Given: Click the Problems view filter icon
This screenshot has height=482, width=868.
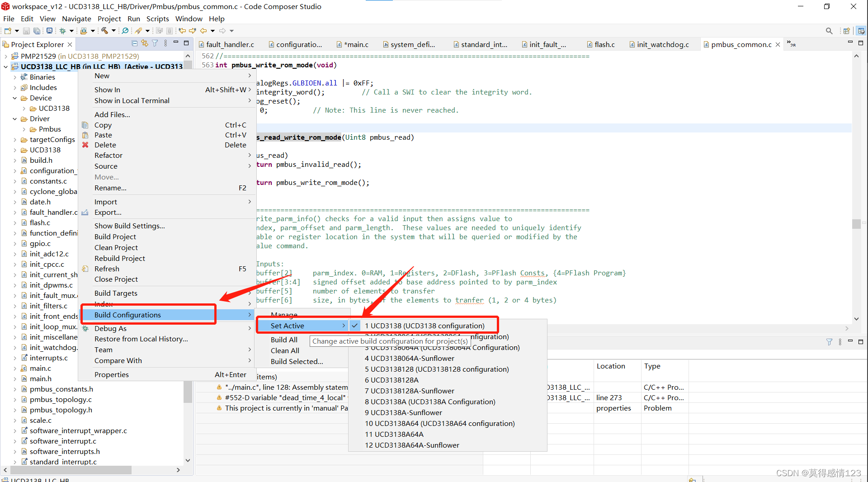Looking at the screenshot, I should pos(829,342).
